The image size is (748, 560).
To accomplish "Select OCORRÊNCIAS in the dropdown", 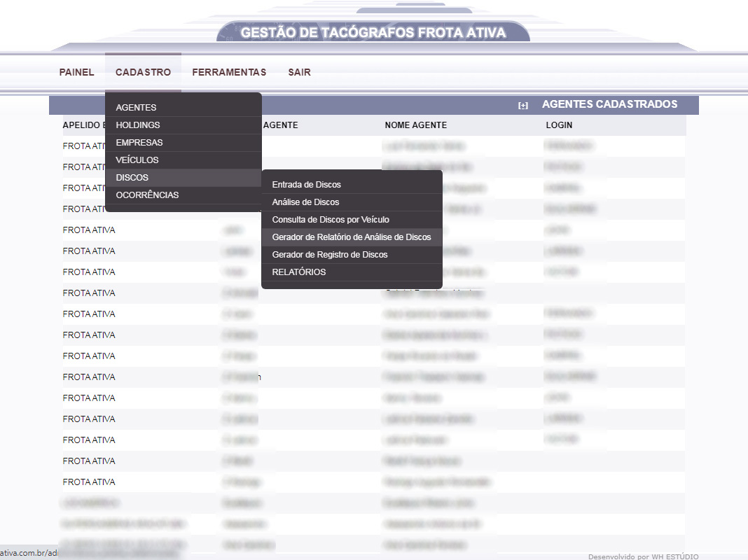I will point(183,195).
